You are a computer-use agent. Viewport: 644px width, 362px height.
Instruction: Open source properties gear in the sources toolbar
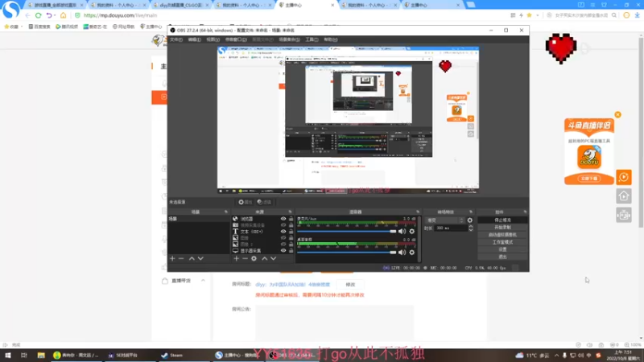(254, 258)
